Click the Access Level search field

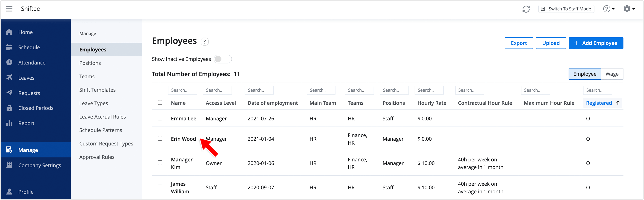point(217,90)
